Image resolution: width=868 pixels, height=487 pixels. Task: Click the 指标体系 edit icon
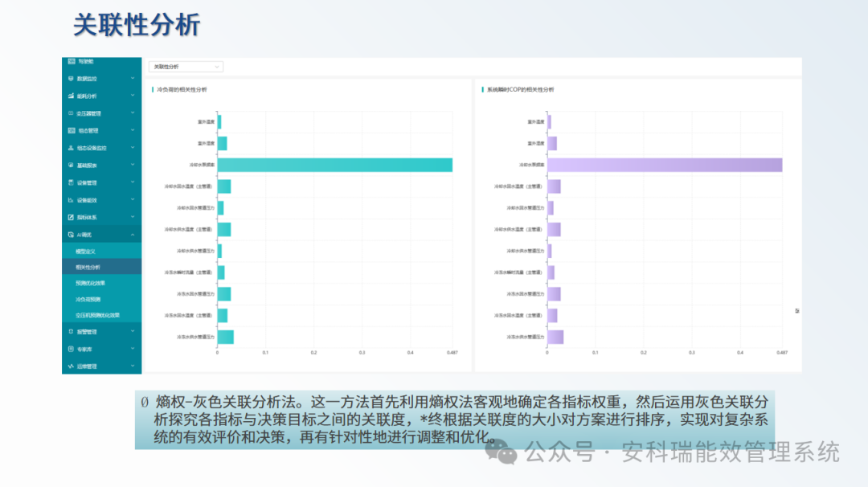(x=71, y=218)
